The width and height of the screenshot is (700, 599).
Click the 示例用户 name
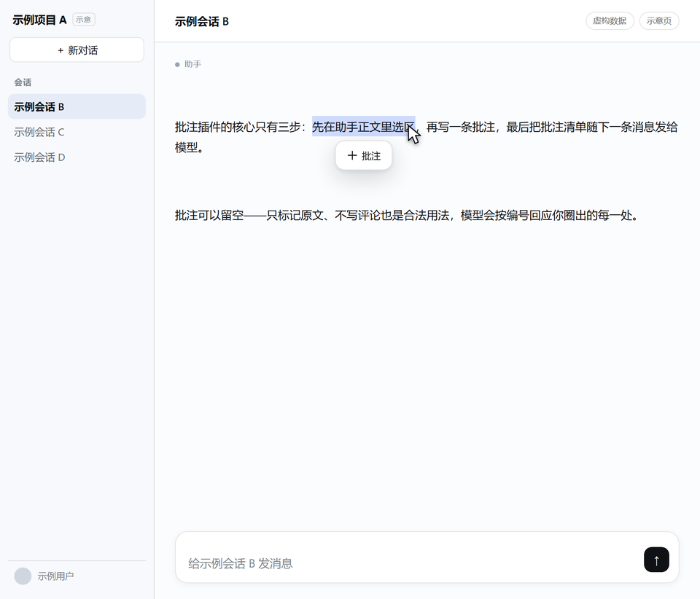pyautogui.click(x=56, y=576)
